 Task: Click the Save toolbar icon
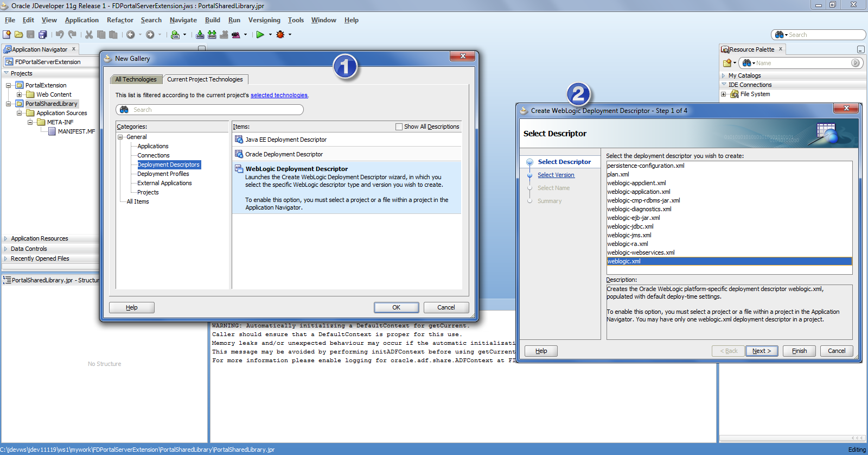(31, 34)
